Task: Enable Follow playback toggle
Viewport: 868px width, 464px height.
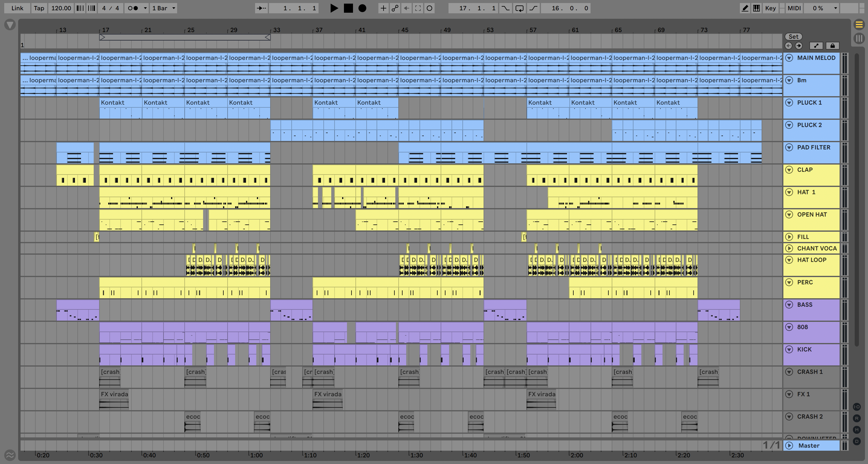Action: (262, 8)
